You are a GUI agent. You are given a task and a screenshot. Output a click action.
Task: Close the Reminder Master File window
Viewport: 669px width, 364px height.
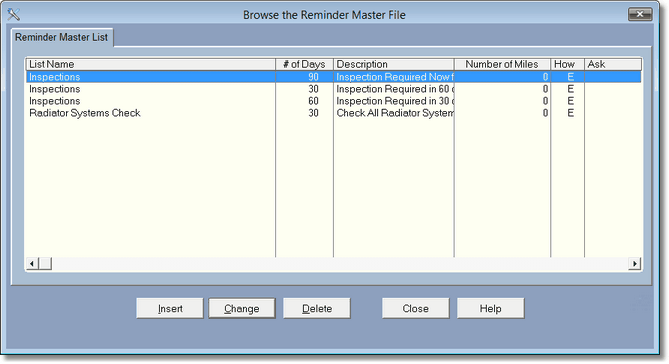tap(640, 15)
